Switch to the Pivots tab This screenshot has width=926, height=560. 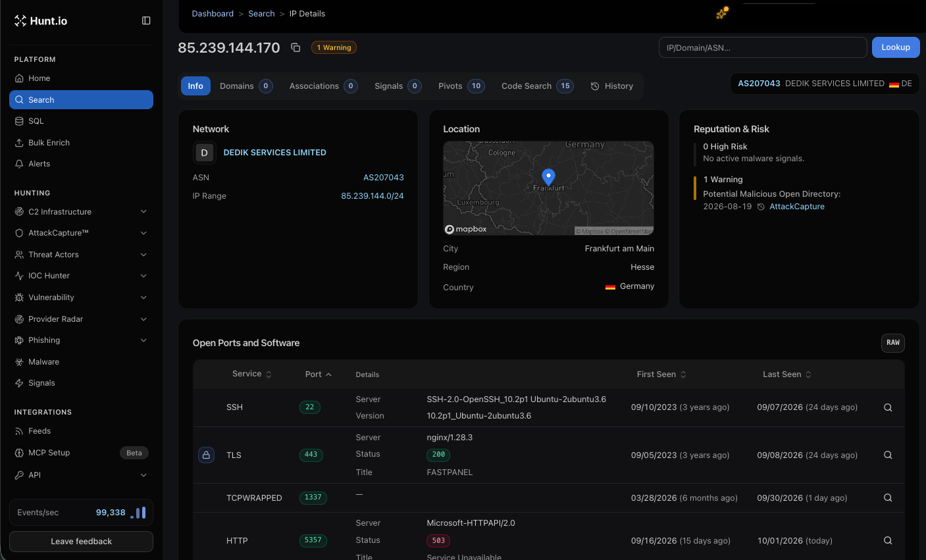(461, 86)
